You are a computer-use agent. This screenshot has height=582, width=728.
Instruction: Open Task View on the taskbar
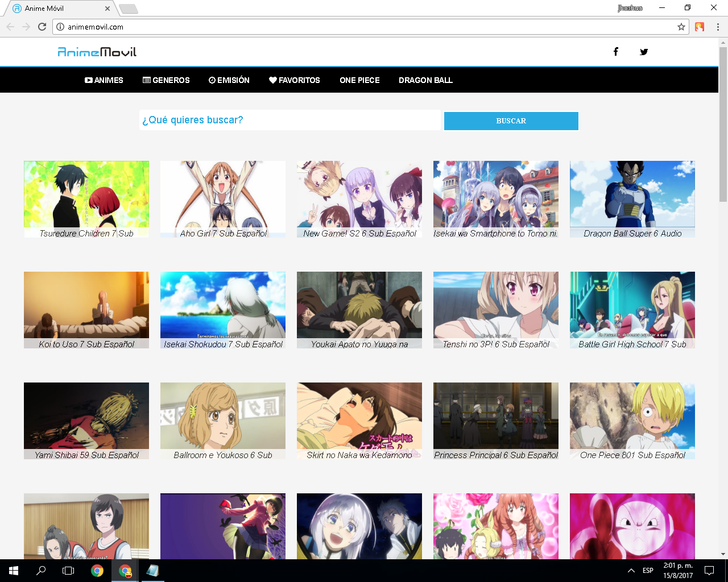(68, 571)
